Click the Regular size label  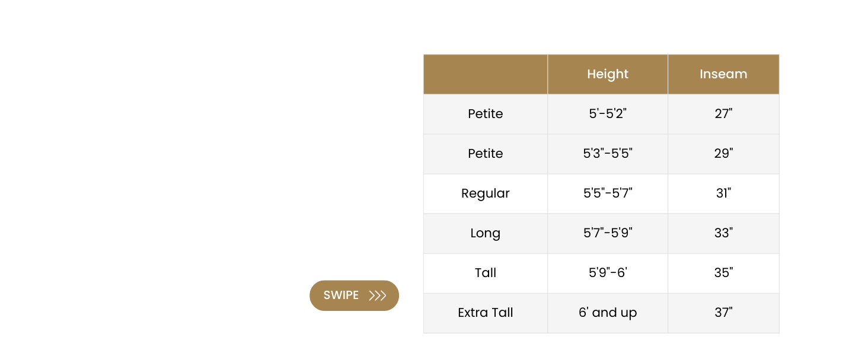pos(486,193)
